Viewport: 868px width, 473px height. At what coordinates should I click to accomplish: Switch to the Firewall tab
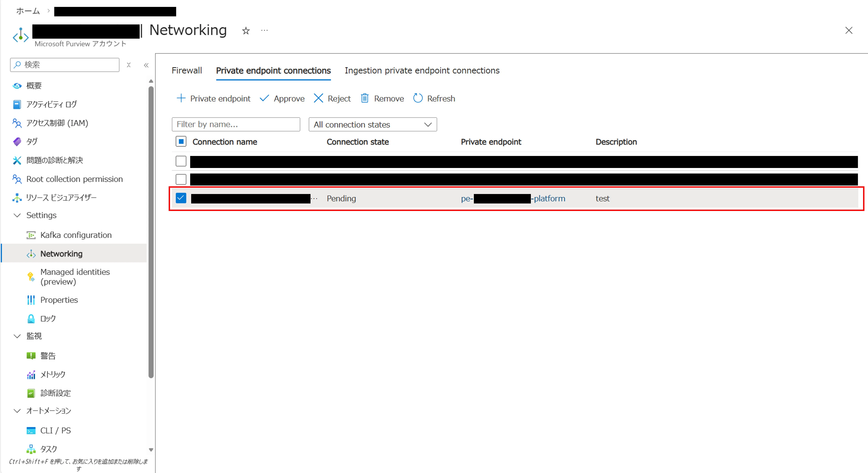pos(187,71)
